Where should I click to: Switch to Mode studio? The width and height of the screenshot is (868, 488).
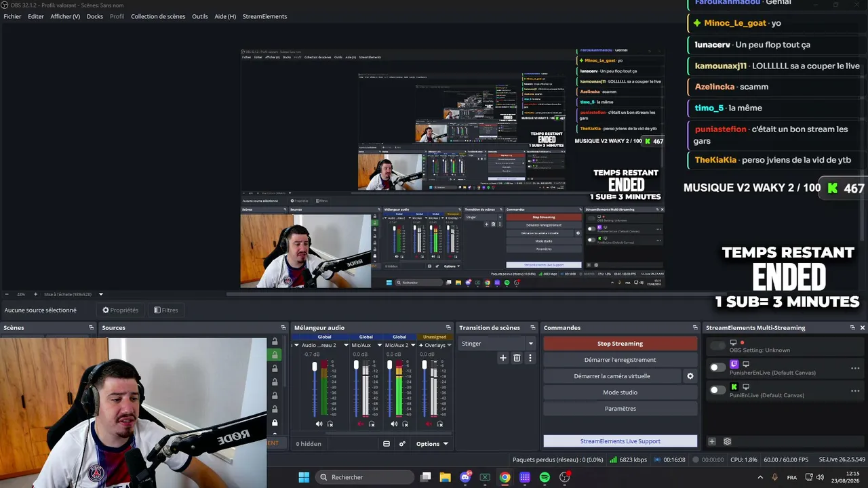click(x=620, y=392)
